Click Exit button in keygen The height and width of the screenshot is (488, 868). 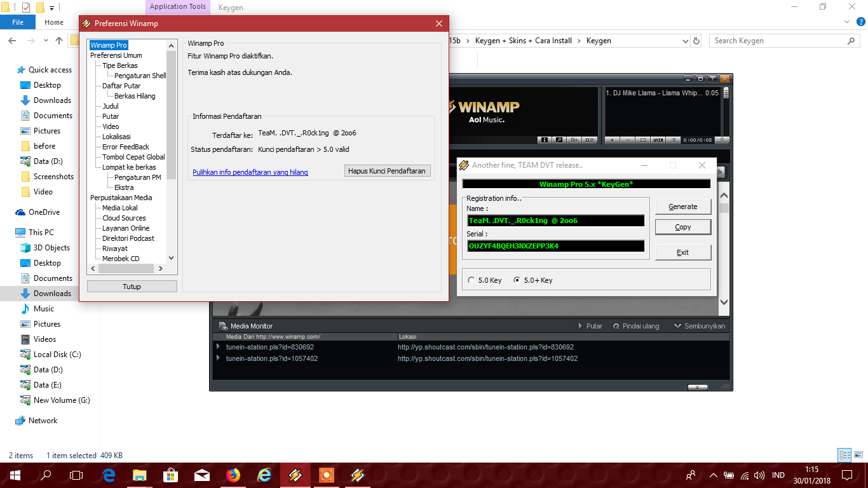pyautogui.click(x=683, y=252)
